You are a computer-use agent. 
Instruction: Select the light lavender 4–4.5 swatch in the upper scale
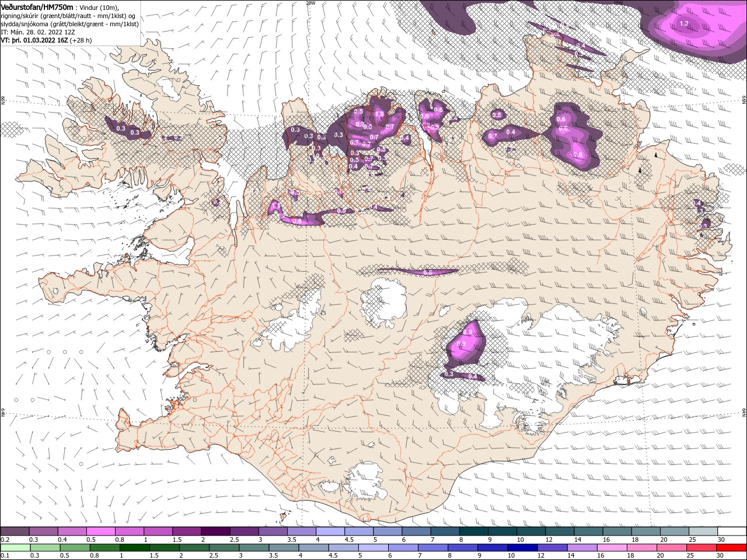click(x=330, y=531)
